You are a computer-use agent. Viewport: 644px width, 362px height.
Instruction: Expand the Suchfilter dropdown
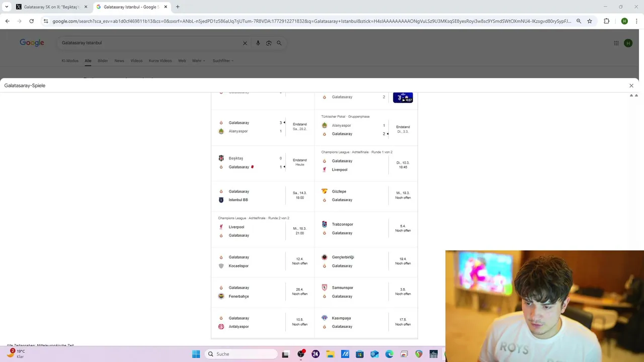click(223, 61)
